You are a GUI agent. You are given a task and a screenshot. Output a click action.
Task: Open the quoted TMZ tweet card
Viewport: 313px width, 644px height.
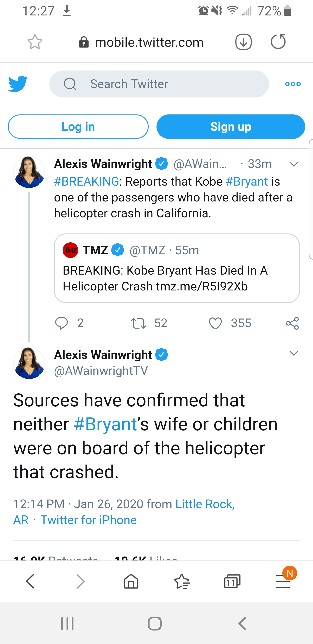tap(177, 268)
